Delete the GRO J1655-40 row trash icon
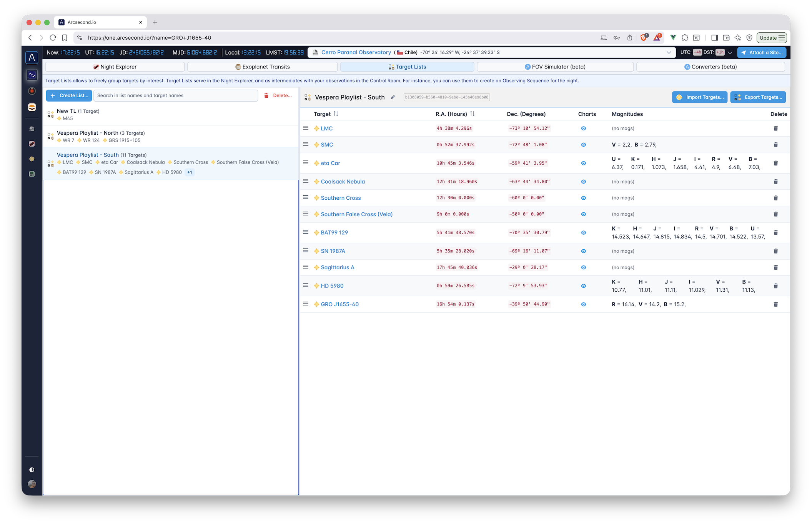The height and width of the screenshot is (524, 812). [775, 304]
